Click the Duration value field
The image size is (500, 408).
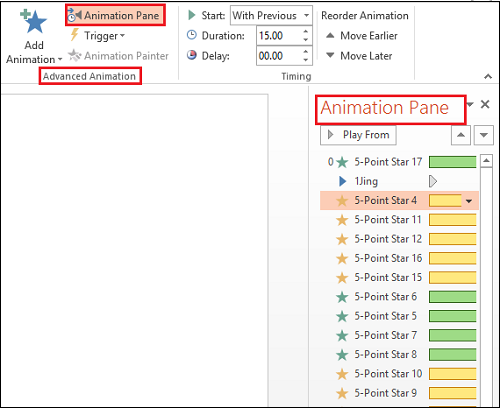point(279,35)
